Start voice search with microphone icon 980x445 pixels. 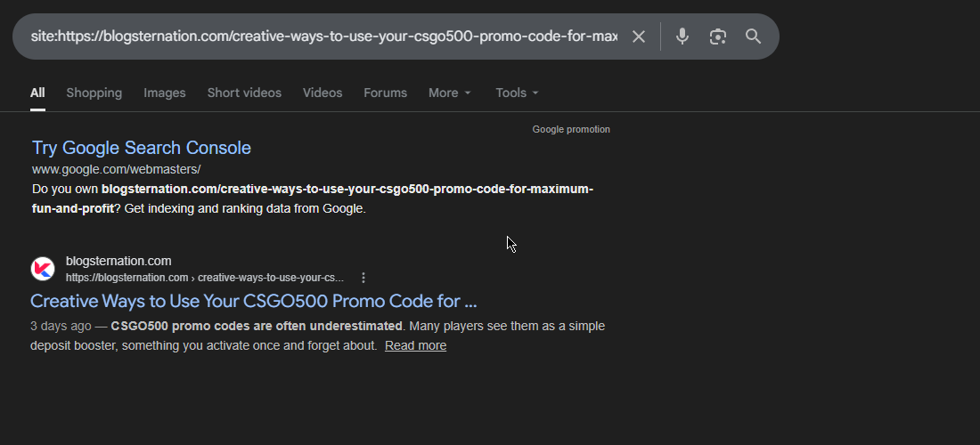682,36
